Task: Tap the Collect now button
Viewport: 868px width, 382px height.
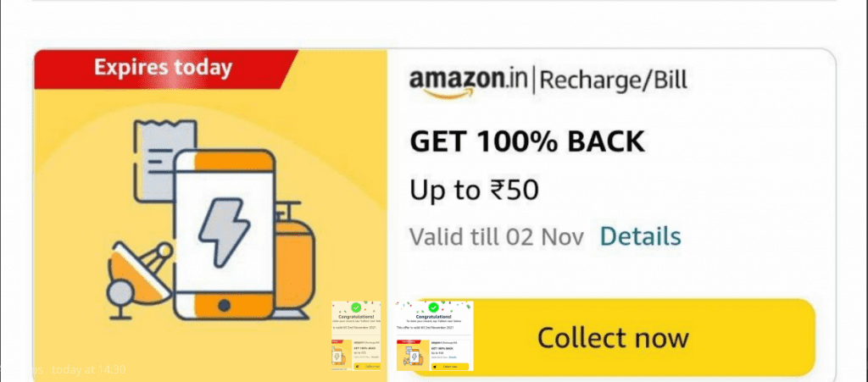Action: pyautogui.click(x=613, y=337)
